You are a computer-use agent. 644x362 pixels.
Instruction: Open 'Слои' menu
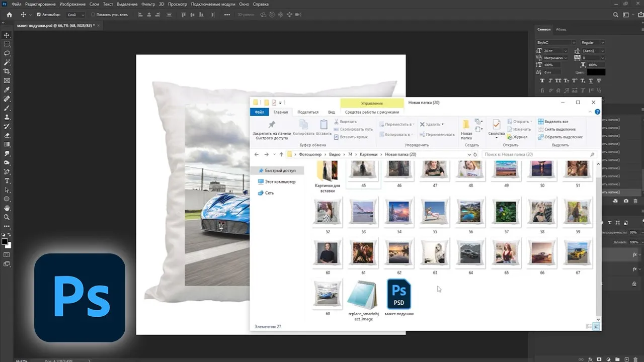tap(94, 4)
